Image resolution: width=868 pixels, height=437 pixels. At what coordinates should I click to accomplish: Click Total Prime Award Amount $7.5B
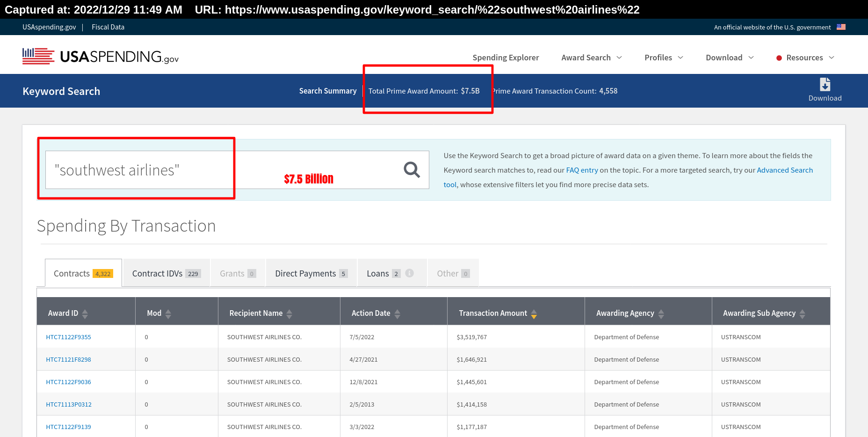424,91
